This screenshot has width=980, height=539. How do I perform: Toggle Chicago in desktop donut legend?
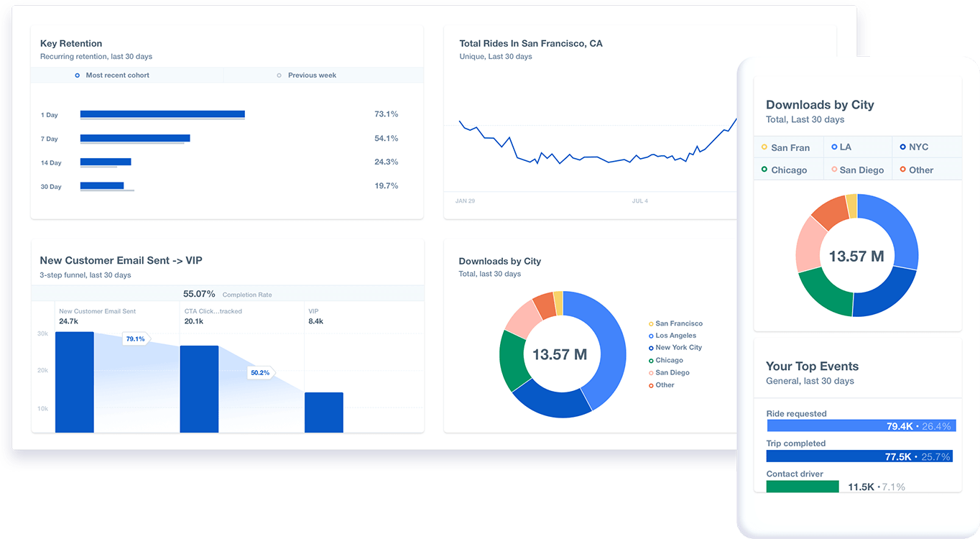coord(666,361)
